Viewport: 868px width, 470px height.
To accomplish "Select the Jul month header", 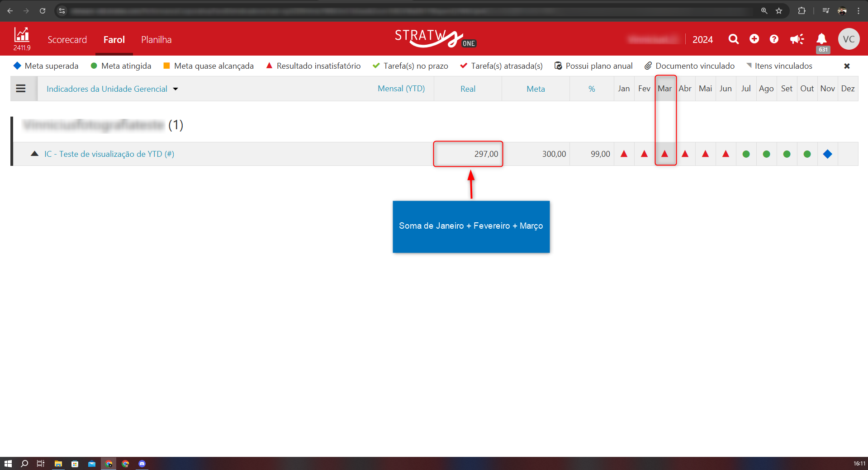I will coord(746,89).
